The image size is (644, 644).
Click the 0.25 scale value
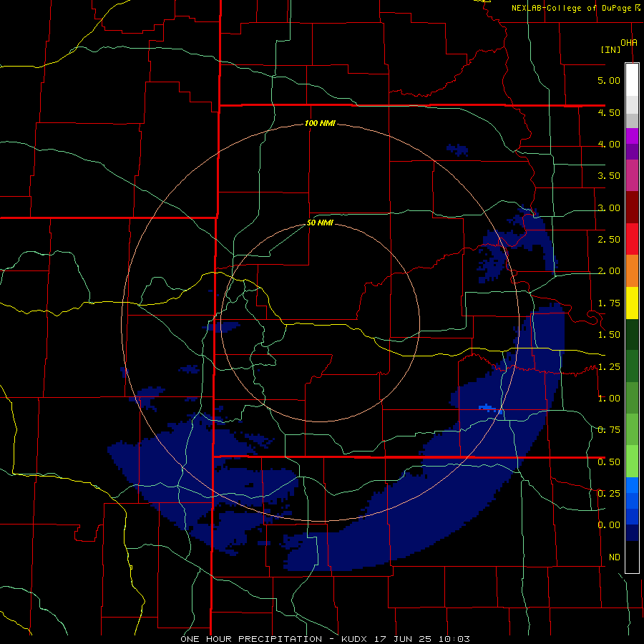click(x=609, y=494)
